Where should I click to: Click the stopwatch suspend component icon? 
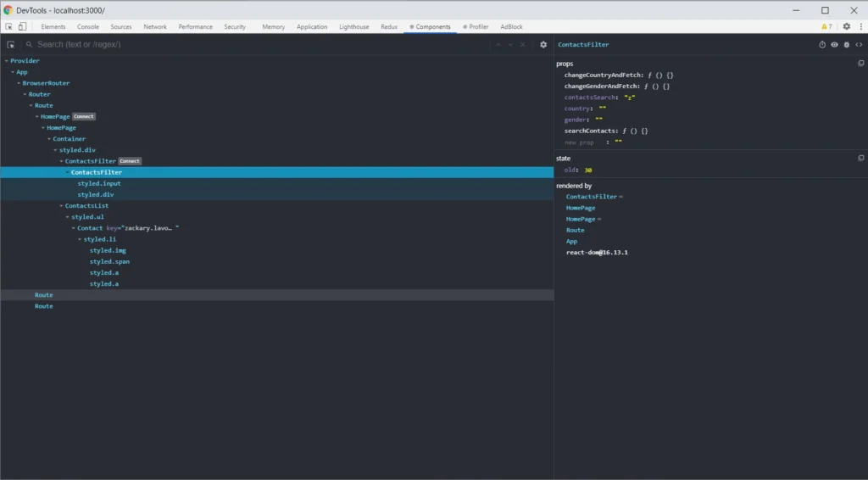(822, 45)
